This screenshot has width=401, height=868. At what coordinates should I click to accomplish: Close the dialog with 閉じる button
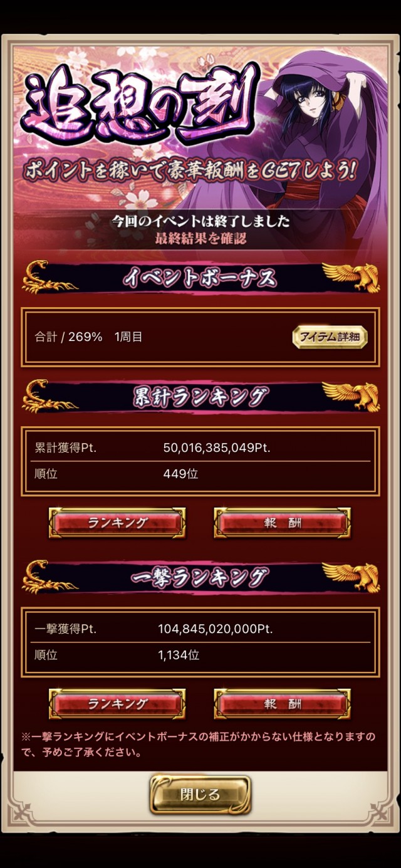(x=200, y=795)
